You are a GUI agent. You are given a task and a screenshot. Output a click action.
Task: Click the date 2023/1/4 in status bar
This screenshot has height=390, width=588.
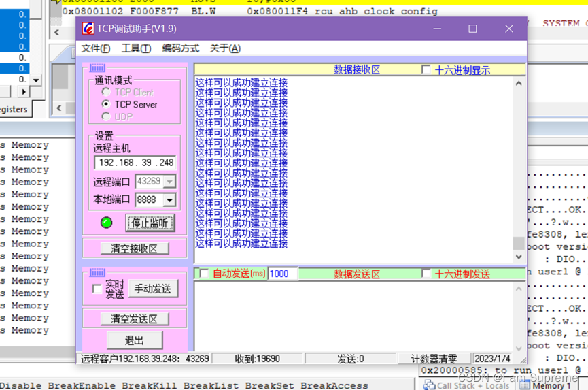pyautogui.click(x=492, y=359)
